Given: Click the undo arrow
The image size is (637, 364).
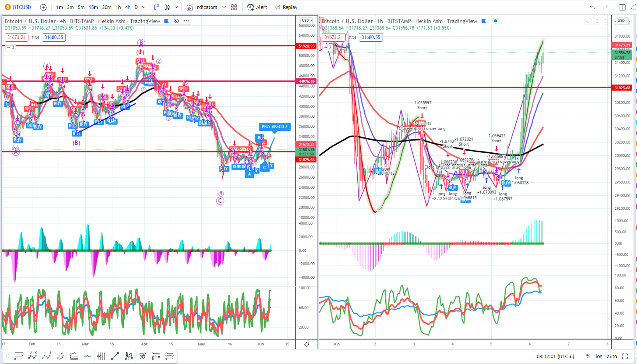Looking at the screenshot, I should (592, 7).
